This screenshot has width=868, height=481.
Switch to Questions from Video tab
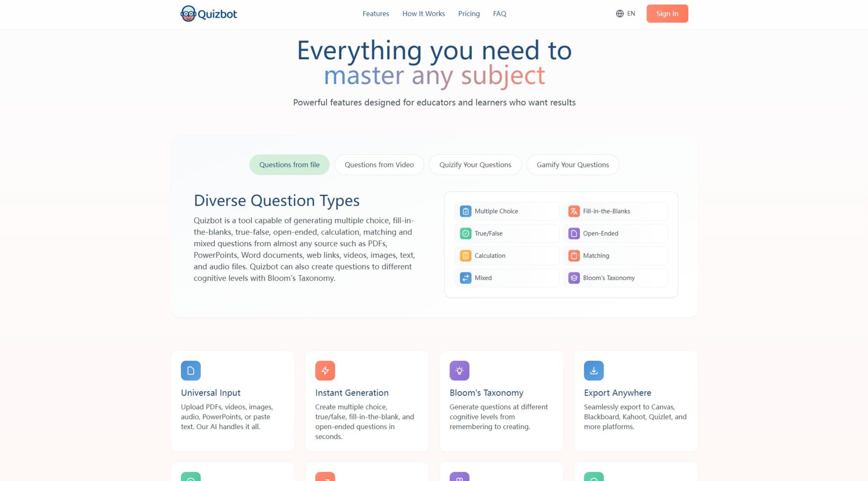click(x=379, y=165)
